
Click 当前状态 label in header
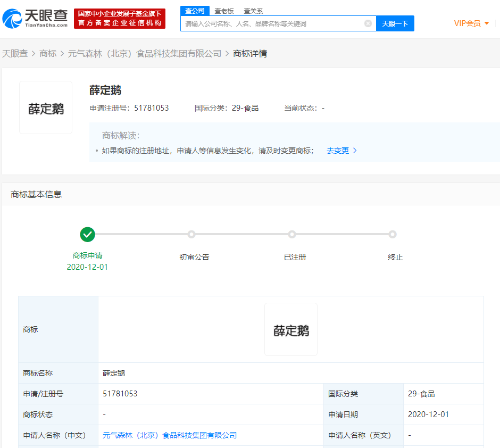pos(301,108)
